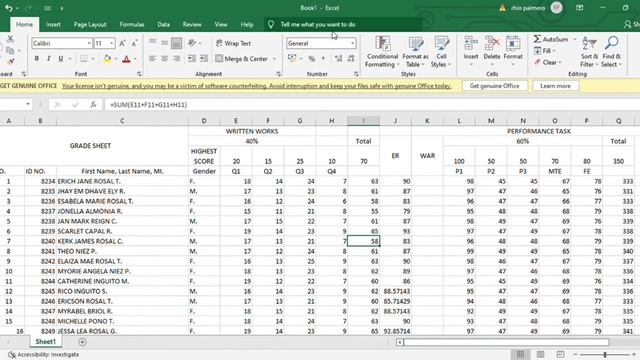Viewport: 640px width, 360px height.
Task: Apply the red Font Color
Action: click(x=127, y=59)
